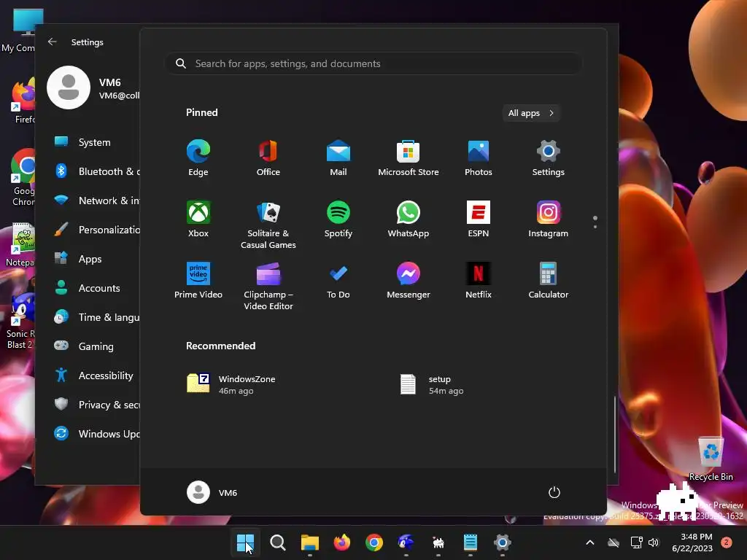Click the Start button on taskbar
This screenshot has height=560, width=747.
point(245,542)
